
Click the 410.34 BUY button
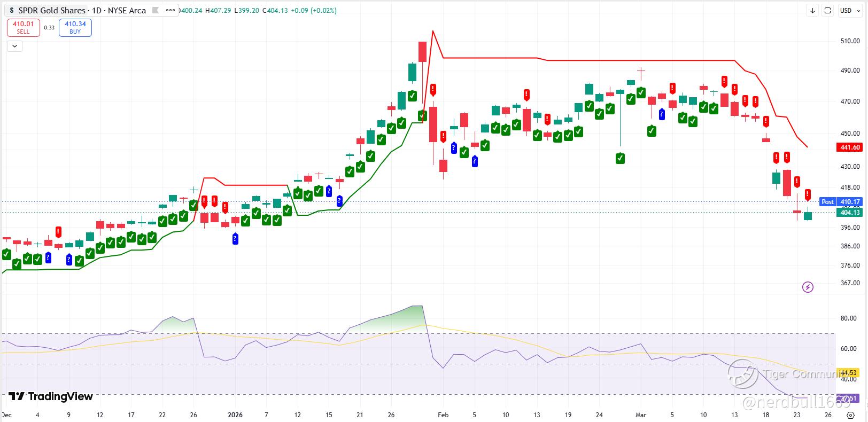75,28
